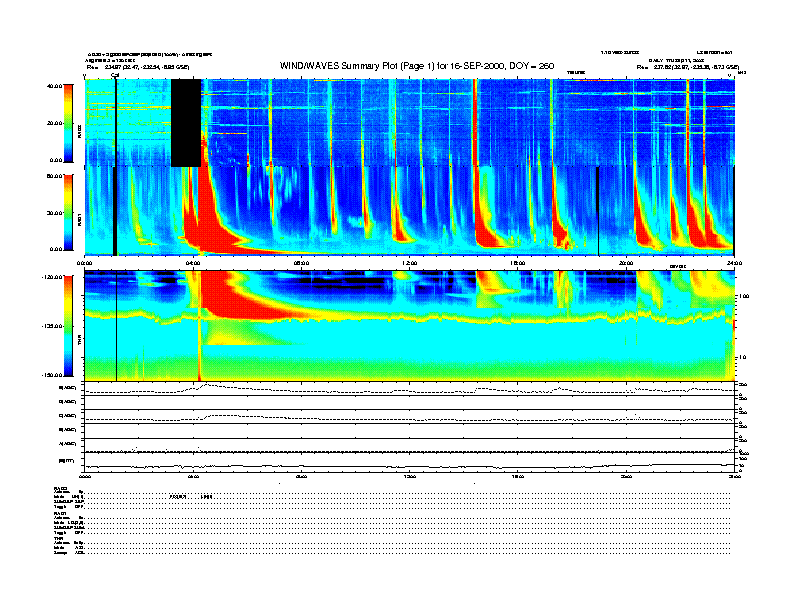
Task: Click 12:00 label below the RAD1 spectrogram
Action: [x=410, y=263]
